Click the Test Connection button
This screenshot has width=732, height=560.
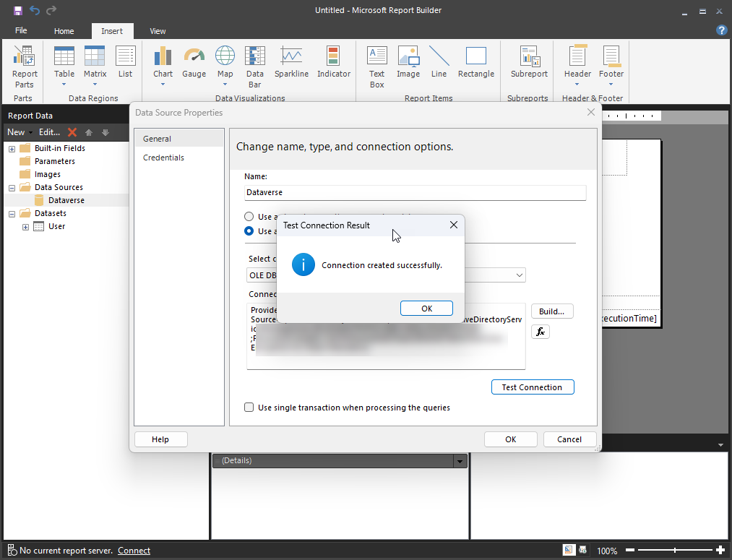click(532, 387)
